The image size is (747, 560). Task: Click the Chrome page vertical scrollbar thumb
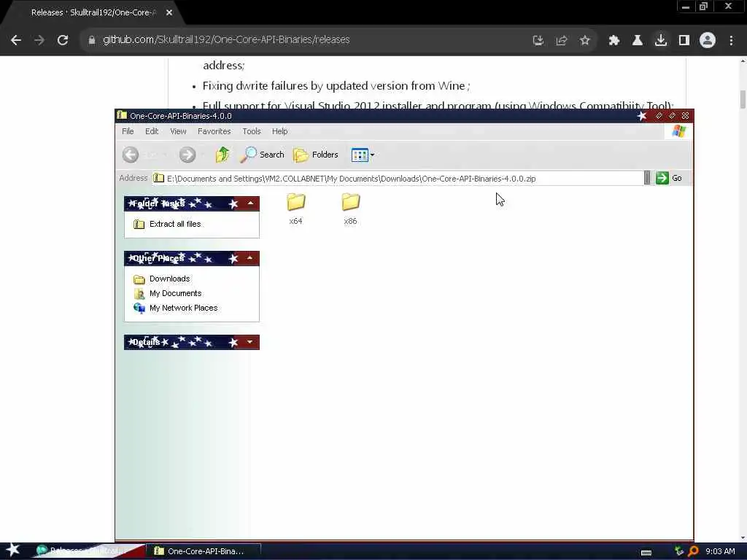tap(743, 99)
